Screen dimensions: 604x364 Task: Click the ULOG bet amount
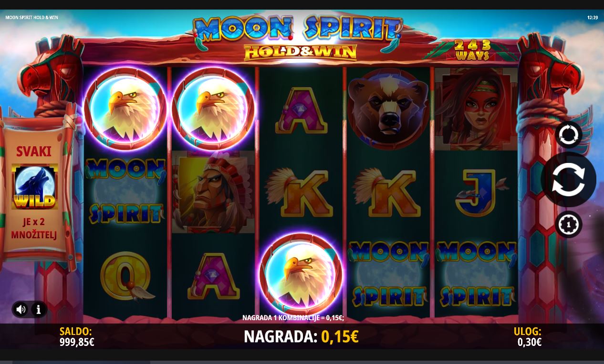[529, 342]
